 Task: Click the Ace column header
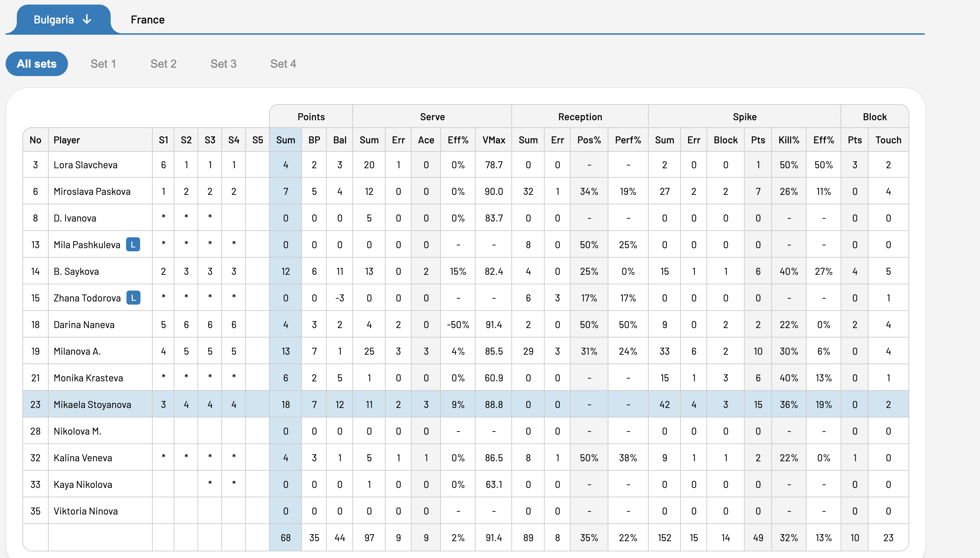(426, 140)
